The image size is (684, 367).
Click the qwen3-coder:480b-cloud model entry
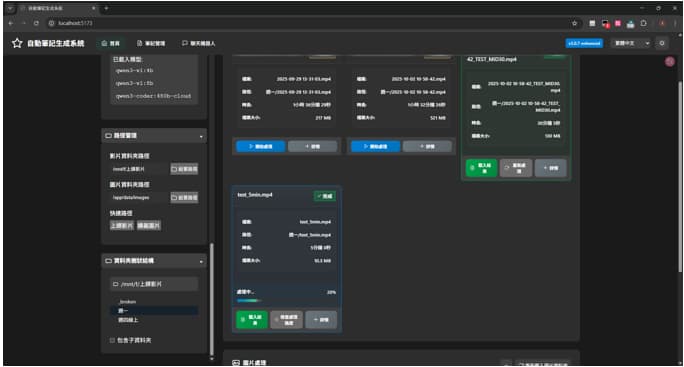[153, 96]
